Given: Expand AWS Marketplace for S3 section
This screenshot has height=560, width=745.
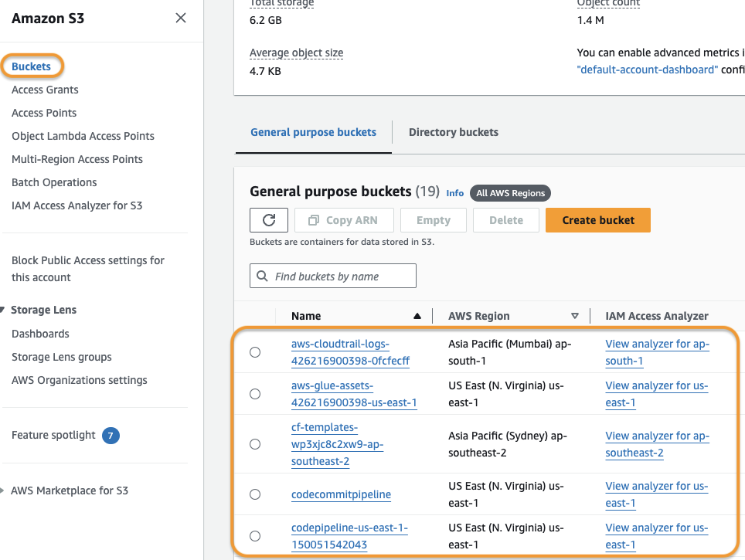Looking at the screenshot, I should coord(2,490).
